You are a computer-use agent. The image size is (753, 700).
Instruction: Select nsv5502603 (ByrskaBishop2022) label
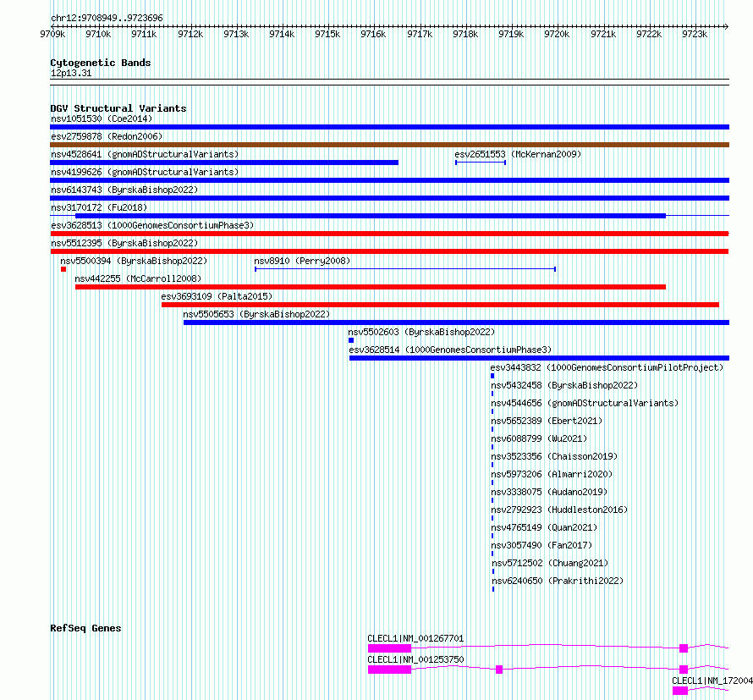421,332
